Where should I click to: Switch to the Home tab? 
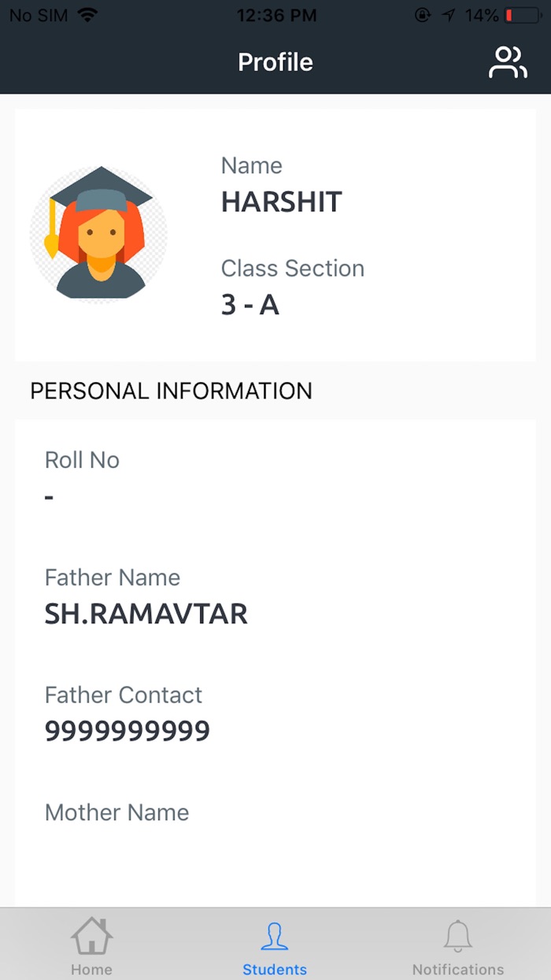pos(91,944)
